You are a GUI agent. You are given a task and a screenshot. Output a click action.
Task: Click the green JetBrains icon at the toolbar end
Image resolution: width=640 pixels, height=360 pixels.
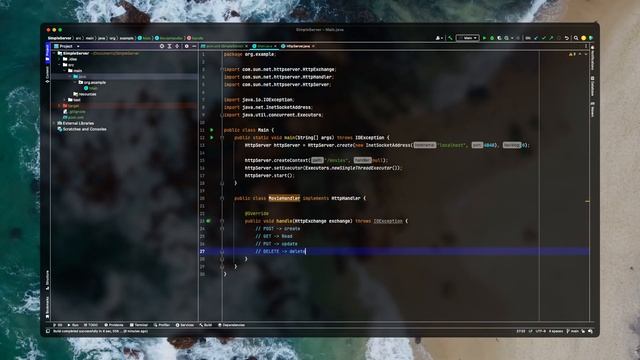(x=591, y=38)
